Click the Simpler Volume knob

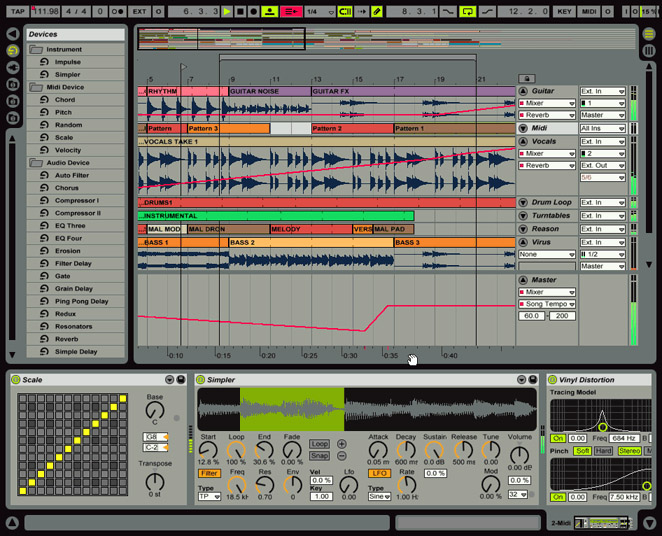point(519,455)
